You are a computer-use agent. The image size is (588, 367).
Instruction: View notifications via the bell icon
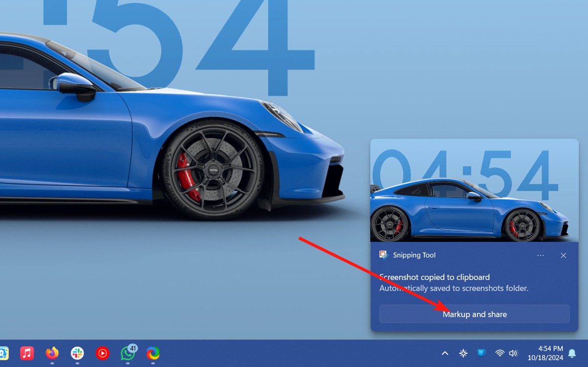(x=572, y=353)
